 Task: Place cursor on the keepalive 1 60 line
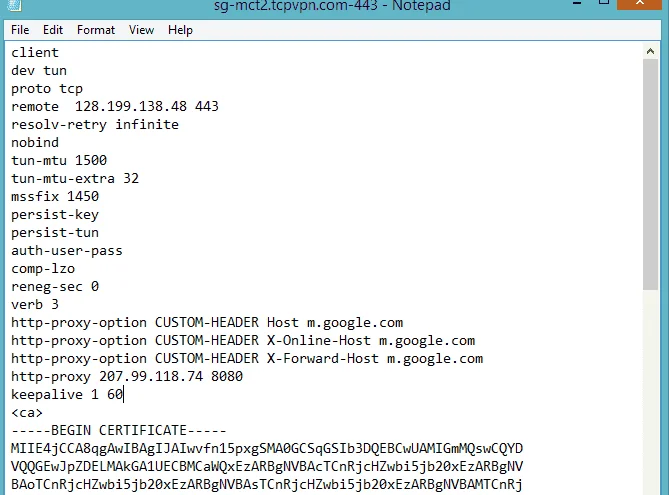pyautogui.click(x=67, y=394)
